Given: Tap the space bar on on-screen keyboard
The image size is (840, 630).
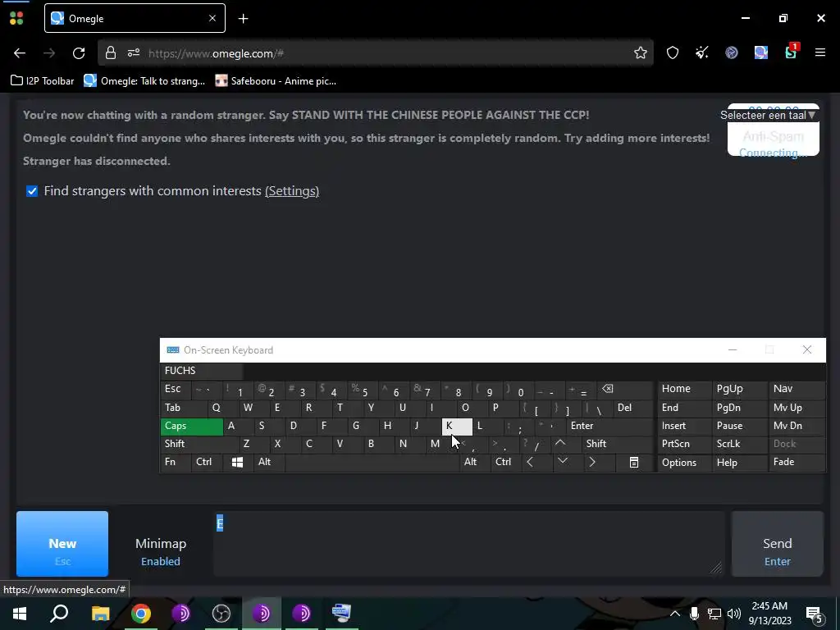Looking at the screenshot, I should (372, 463).
